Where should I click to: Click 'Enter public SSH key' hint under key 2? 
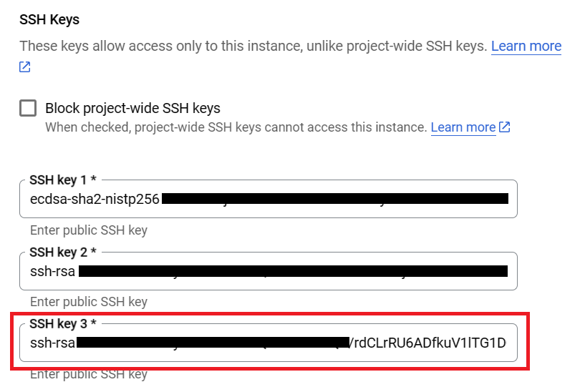tap(89, 302)
